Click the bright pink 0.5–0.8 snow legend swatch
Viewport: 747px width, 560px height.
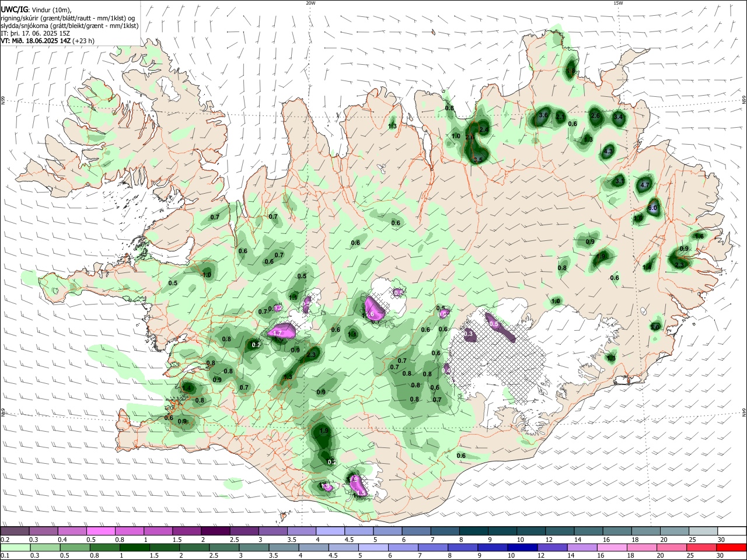click(101, 531)
